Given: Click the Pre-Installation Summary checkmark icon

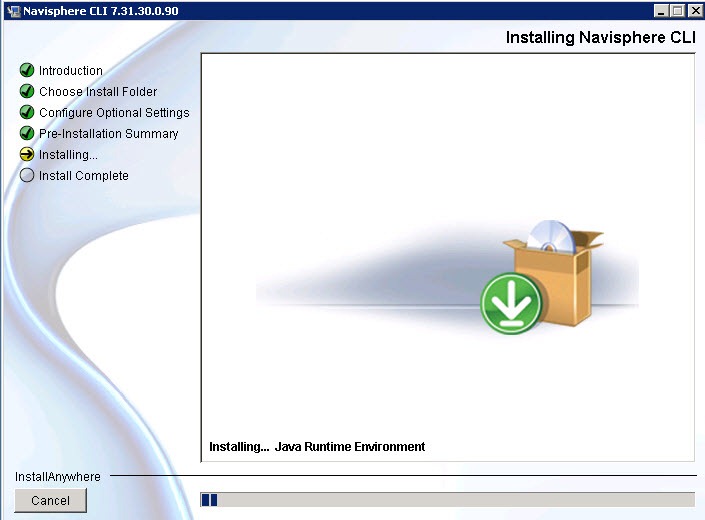Looking at the screenshot, I should (27, 134).
